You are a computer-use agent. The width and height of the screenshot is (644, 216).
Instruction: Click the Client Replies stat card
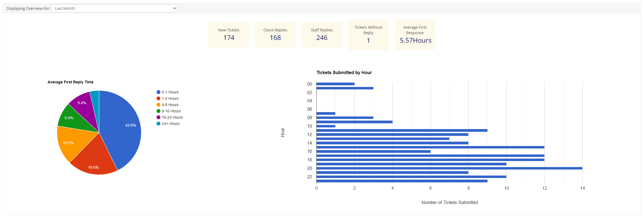[x=275, y=35]
